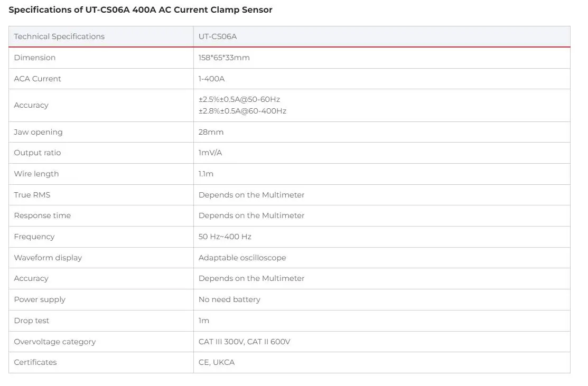Click the '50 Hz~400 Hz' value
The width and height of the screenshot is (588, 386).
pos(225,237)
